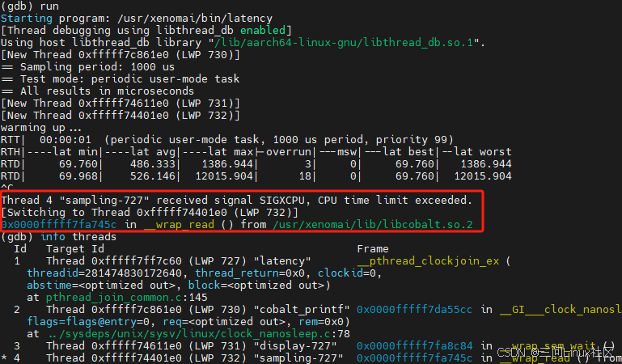Screen dimensions: 622x364
Task: Click 'Sampling period: 1000 us' line
Action: [87, 66]
